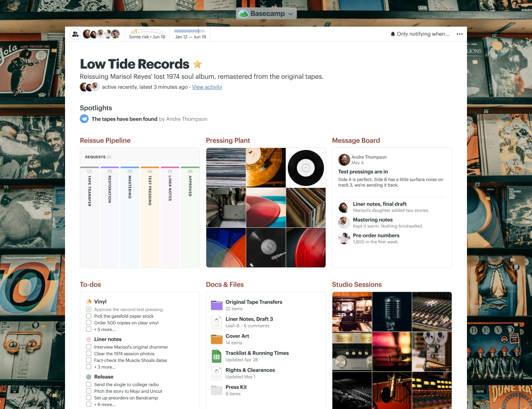Check Send the single to college radio

89,385
